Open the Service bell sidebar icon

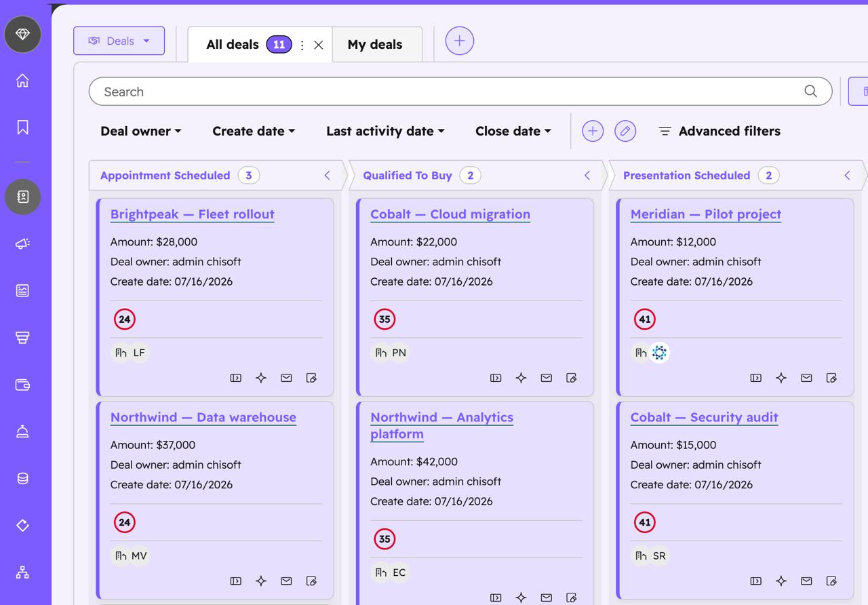tap(22, 431)
